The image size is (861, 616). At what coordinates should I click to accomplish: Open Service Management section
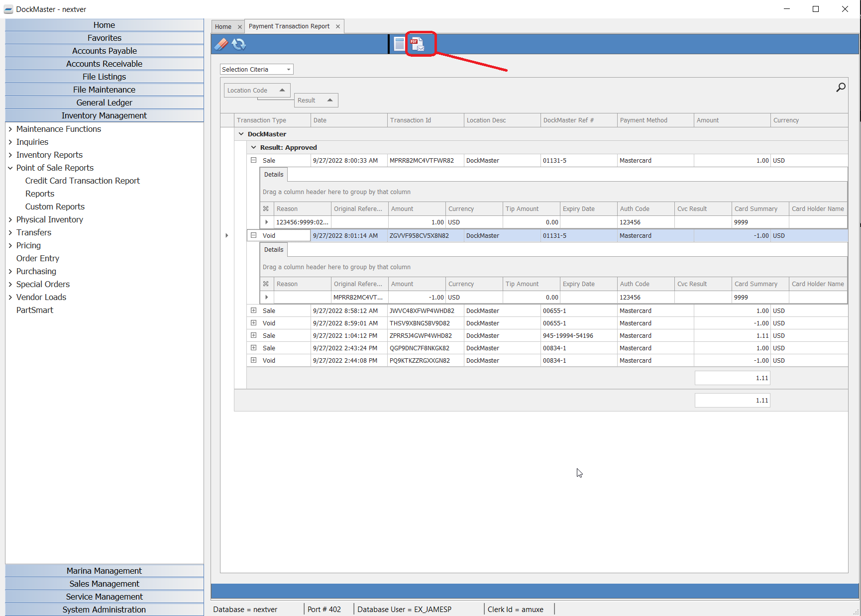(x=105, y=597)
